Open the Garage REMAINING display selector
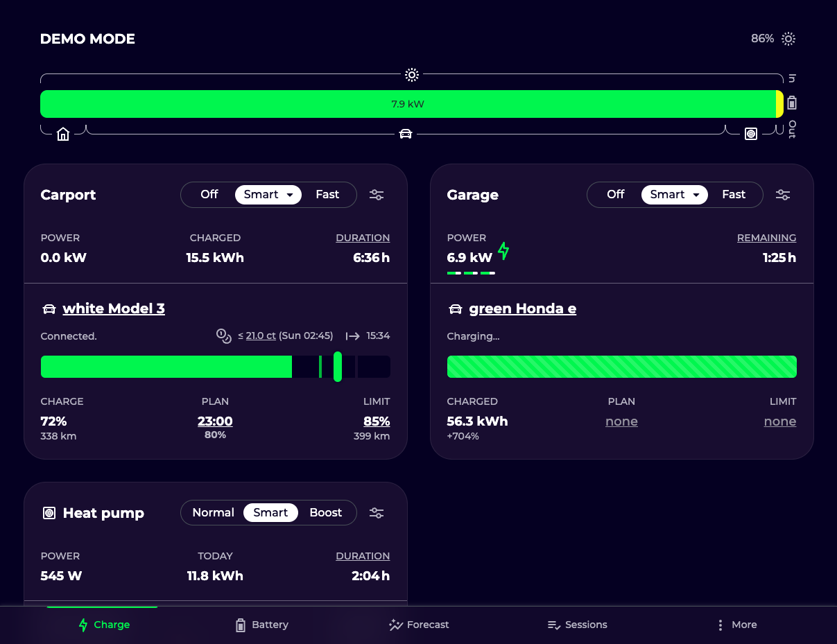The height and width of the screenshot is (644, 837). tap(766, 238)
